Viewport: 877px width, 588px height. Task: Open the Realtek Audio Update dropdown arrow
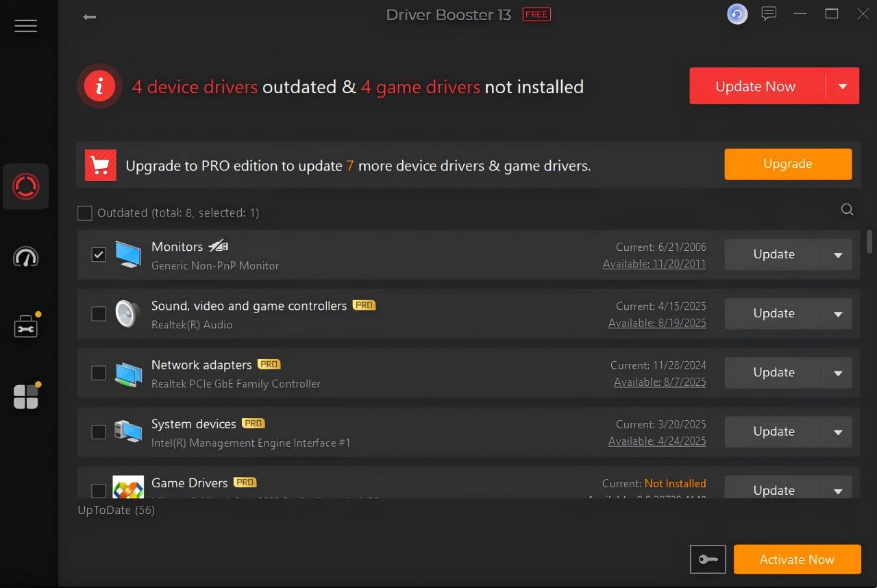click(x=838, y=314)
